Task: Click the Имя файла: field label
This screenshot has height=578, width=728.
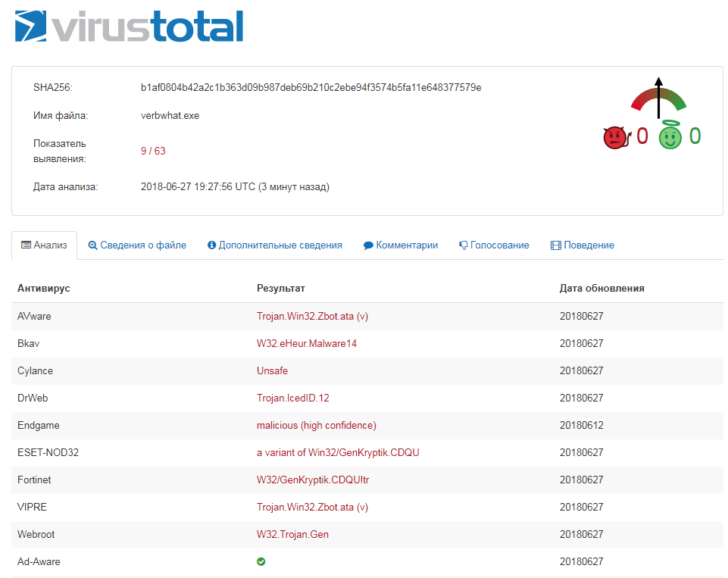Action: (x=61, y=116)
